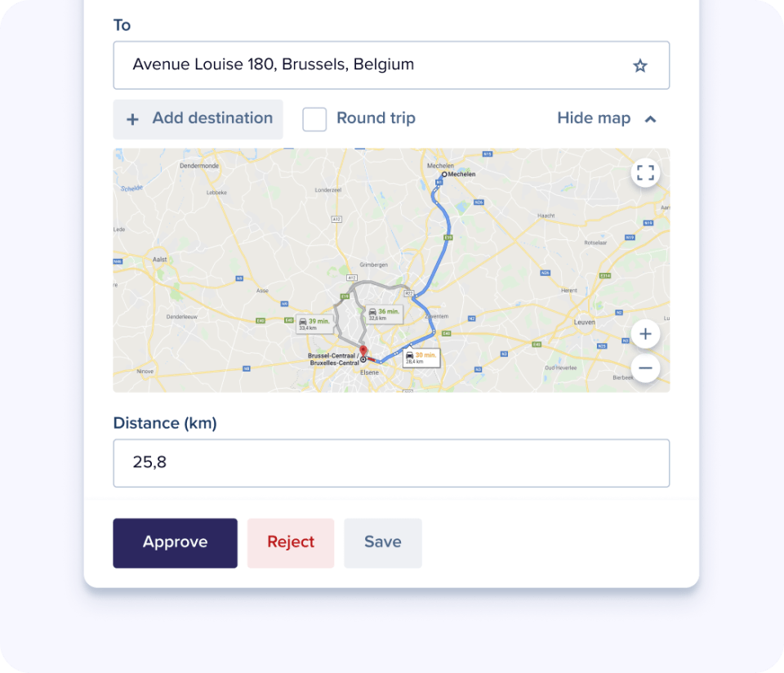Open the map fullscreen view
The width and height of the screenshot is (784, 673).
coord(645,173)
